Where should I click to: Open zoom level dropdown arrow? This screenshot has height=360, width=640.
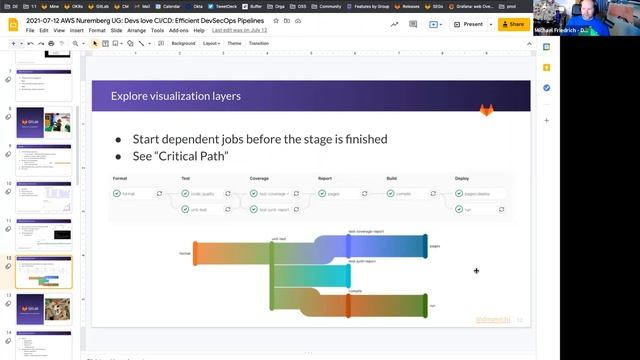(x=83, y=43)
